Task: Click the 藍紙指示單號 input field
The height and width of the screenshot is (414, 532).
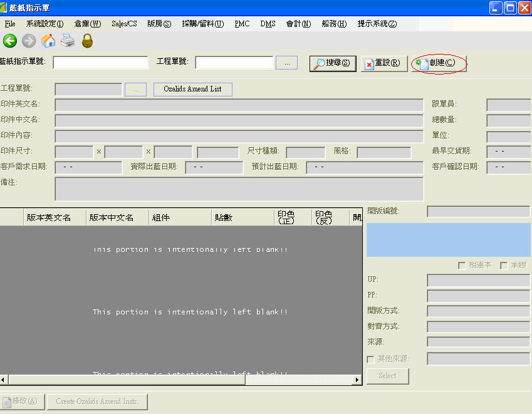Action: [100, 63]
